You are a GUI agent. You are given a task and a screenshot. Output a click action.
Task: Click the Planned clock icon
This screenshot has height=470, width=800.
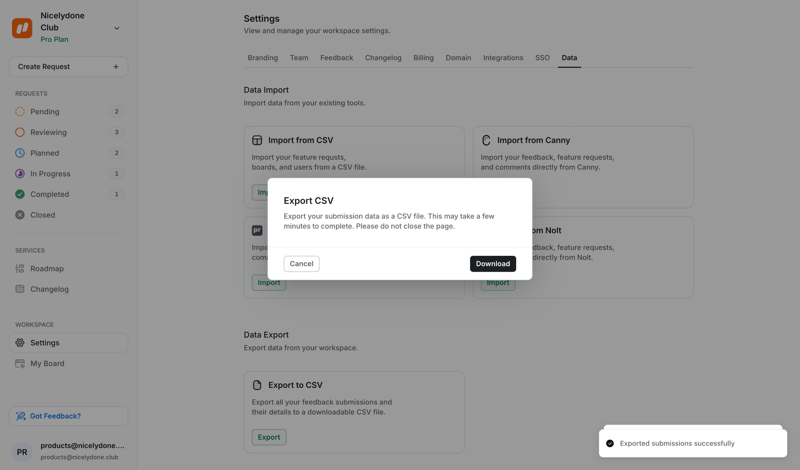tap(20, 153)
